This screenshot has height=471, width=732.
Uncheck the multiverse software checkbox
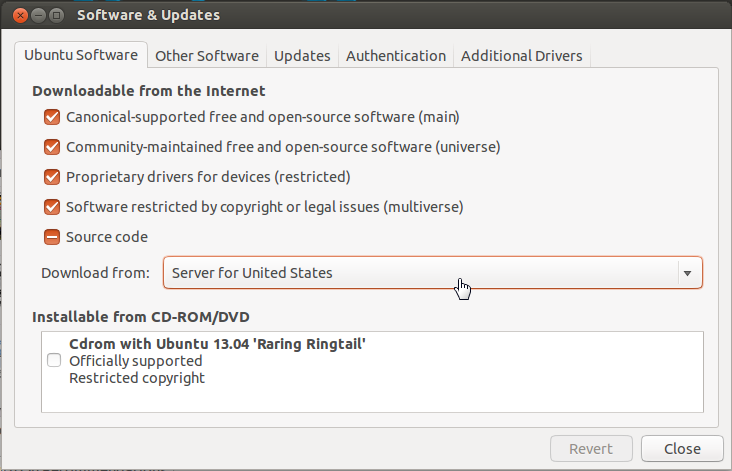52,207
